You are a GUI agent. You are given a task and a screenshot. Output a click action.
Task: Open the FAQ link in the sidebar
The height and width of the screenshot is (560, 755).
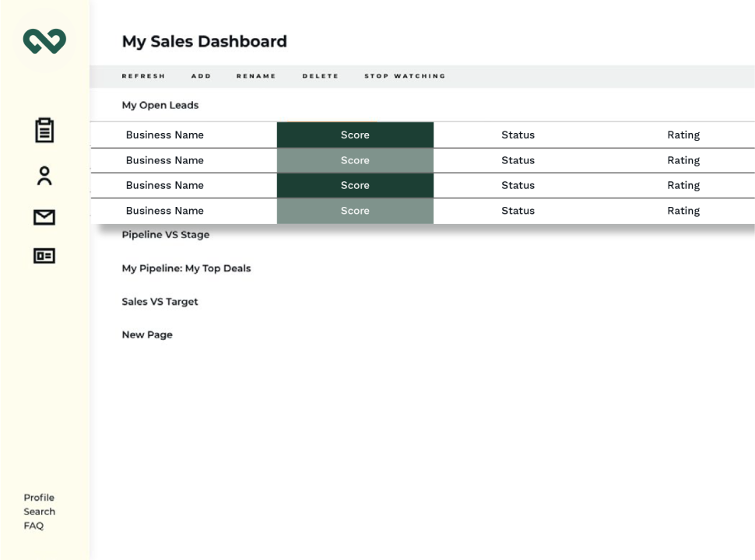pos(33,525)
